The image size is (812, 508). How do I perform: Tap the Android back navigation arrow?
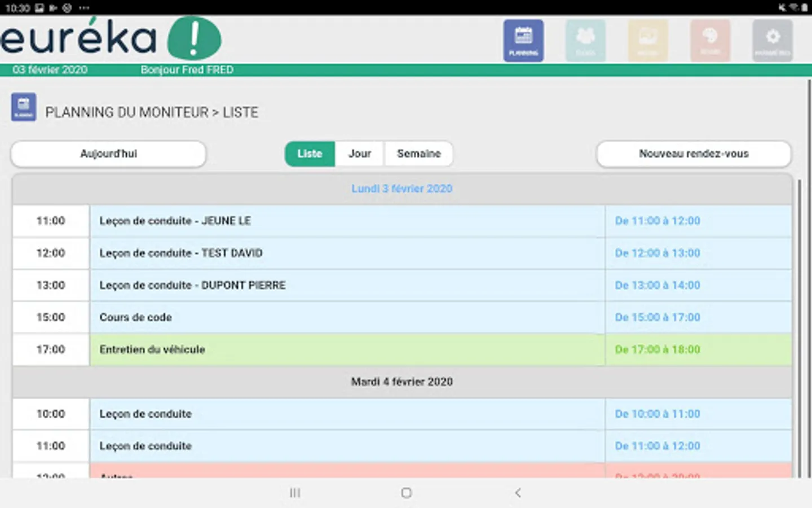coord(518,492)
